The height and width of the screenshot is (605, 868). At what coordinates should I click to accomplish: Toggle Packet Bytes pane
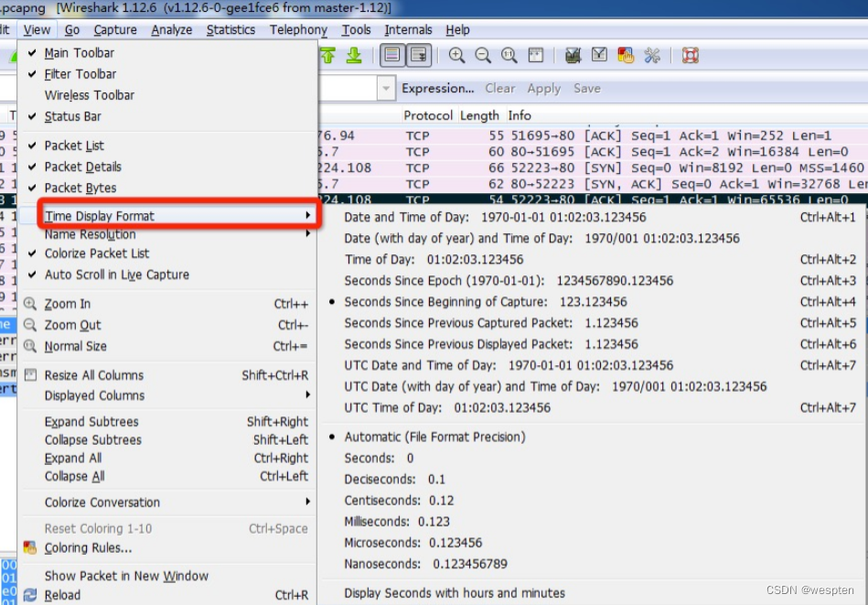click(167, 188)
